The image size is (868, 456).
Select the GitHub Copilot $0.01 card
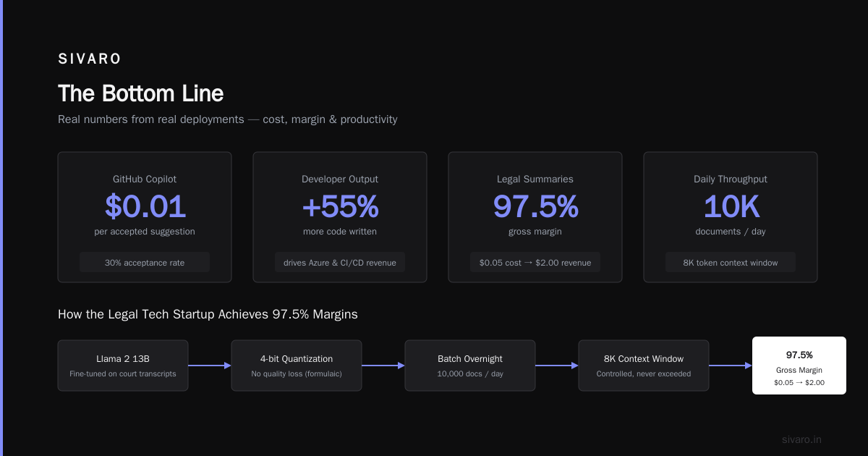[x=145, y=217]
